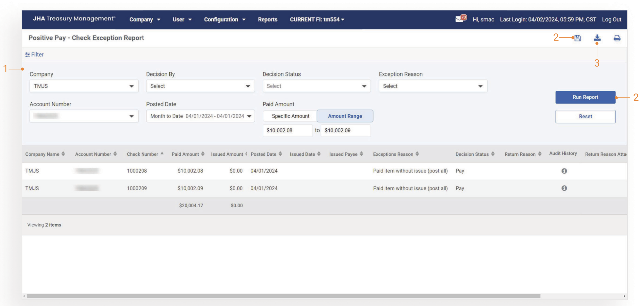Select Specific Amount option
Viewport: 644px width, 306px height.
click(290, 116)
